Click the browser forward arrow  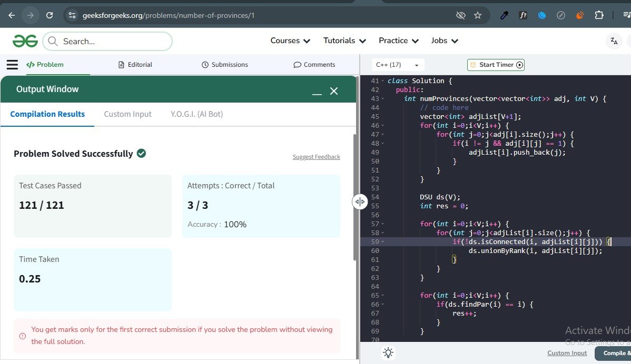tap(31, 15)
